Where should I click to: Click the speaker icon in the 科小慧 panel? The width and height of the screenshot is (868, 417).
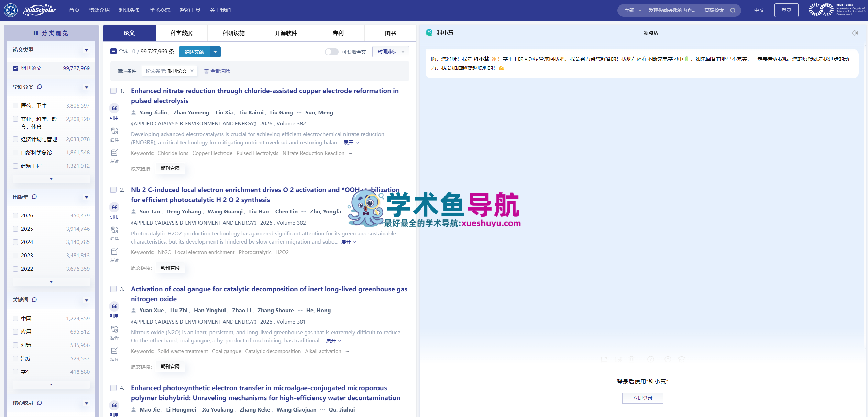[x=855, y=33]
